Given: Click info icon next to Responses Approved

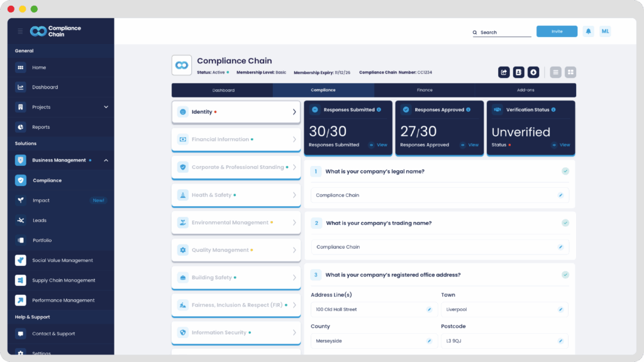Looking at the screenshot, I should 468,109.
